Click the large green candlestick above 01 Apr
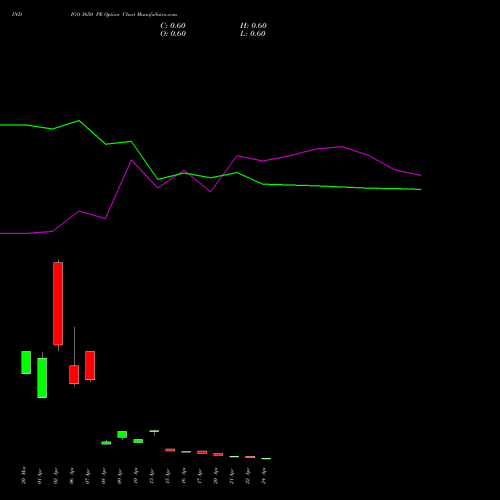The height and width of the screenshot is (500, 500). (42, 378)
